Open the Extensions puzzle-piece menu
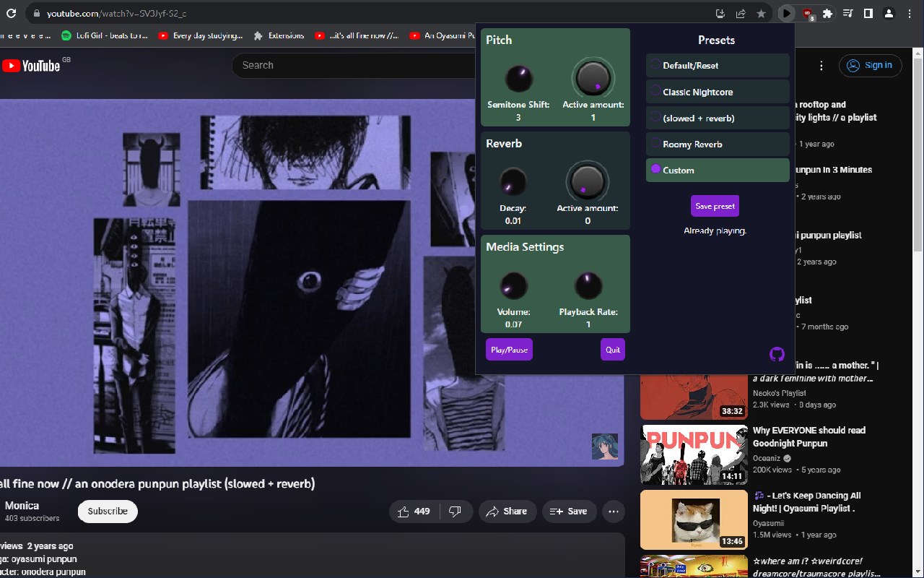This screenshot has width=924, height=578. pyautogui.click(x=828, y=13)
